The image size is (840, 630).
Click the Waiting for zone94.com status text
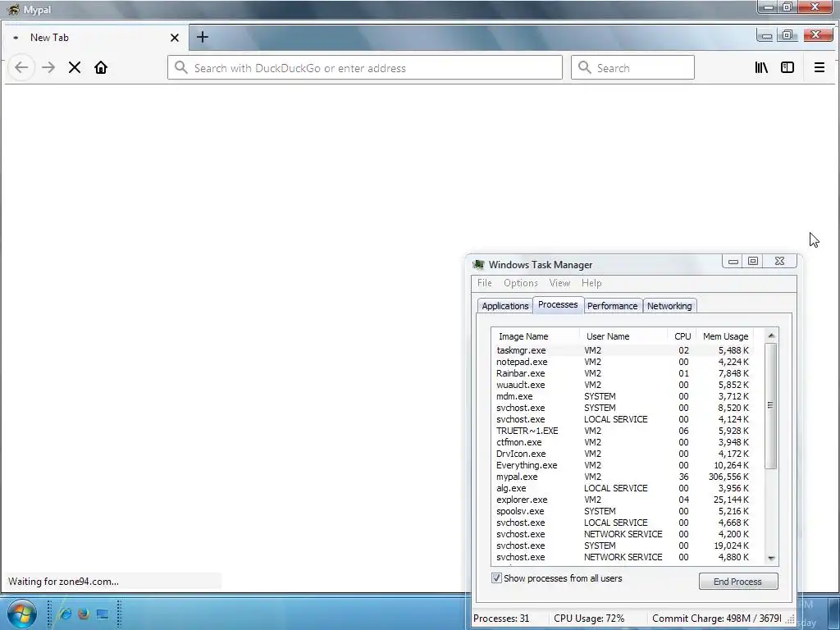coord(63,582)
